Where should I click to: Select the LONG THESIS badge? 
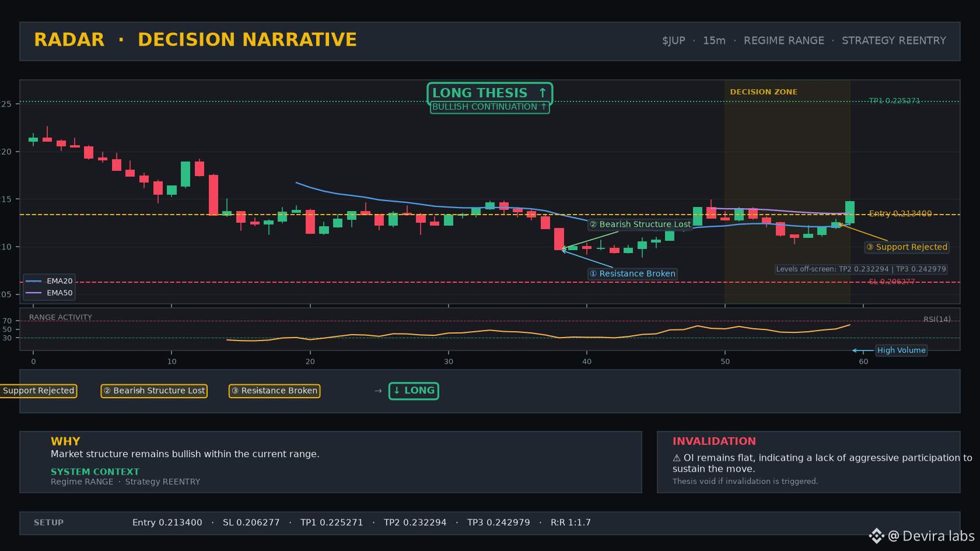click(490, 93)
